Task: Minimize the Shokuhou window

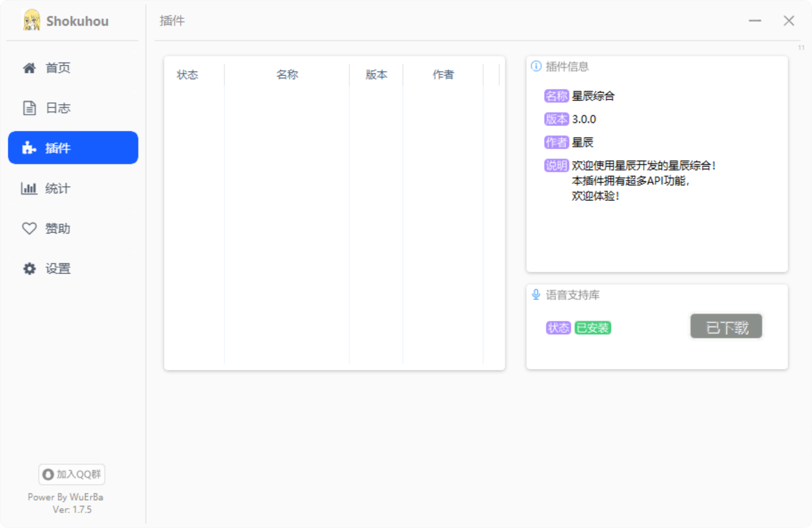Action: 755,21
